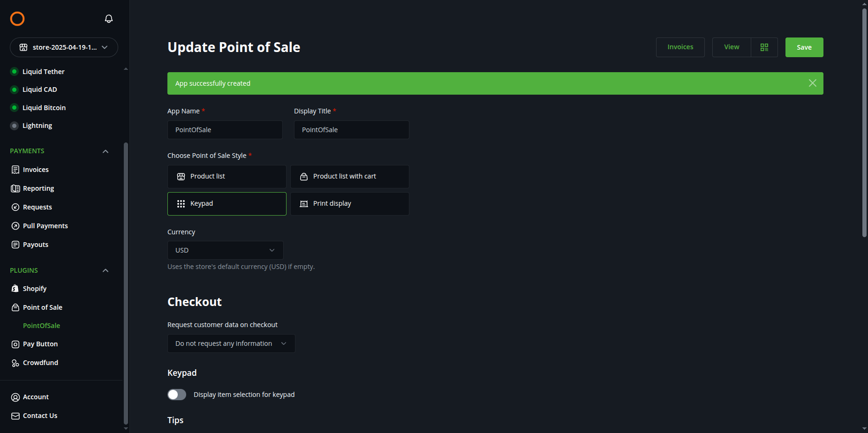Open store selector dropdown
The width and height of the screenshot is (868, 433).
(64, 47)
